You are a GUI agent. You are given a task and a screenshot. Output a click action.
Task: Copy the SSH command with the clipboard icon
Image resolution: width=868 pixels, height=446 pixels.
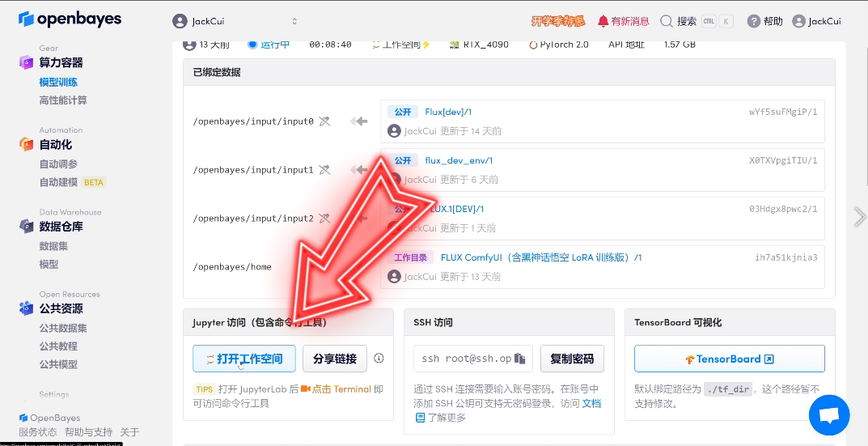point(519,359)
